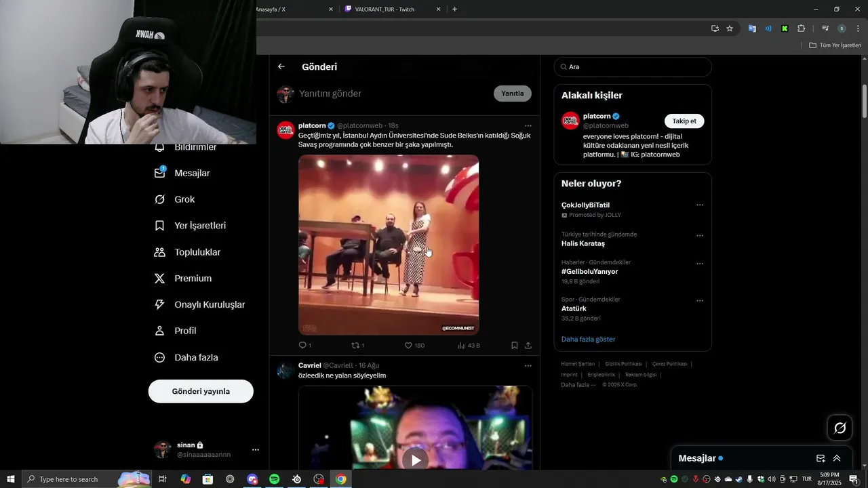Click the Yanıtla reply button
The width and height of the screenshot is (868, 488).
(x=513, y=94)
